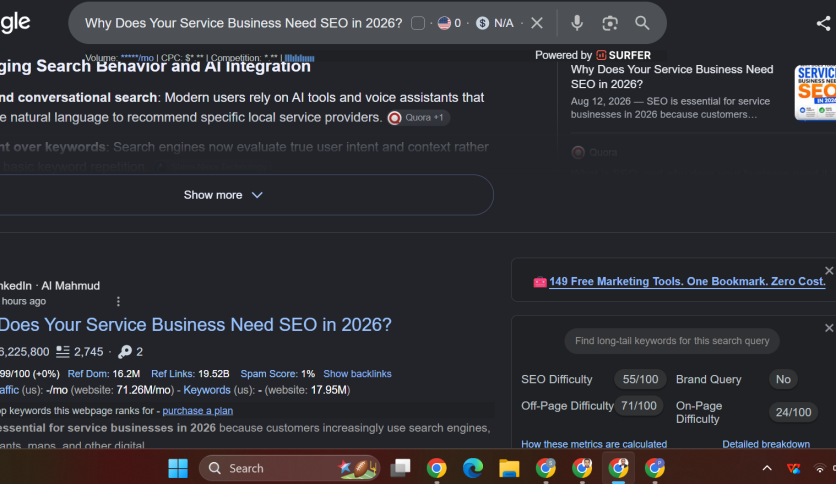The width and height of the screenshot is (836, 484).
Task: Clear the search query with the X
Action: click(537, 23)
